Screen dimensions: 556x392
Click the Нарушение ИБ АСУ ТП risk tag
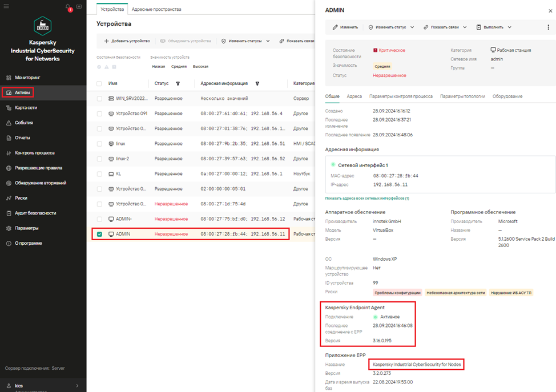click(x=511, y=293)
